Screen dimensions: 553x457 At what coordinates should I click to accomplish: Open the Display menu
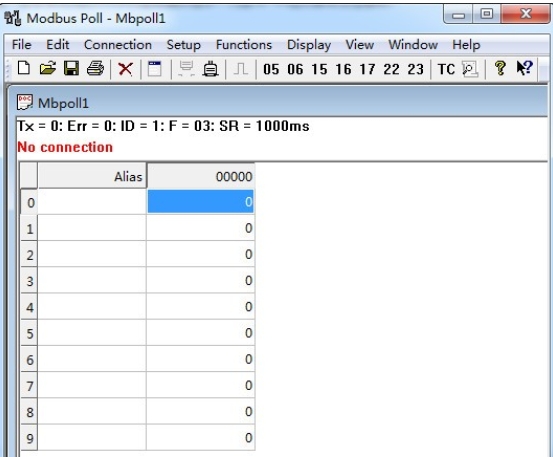click(309, 45)
